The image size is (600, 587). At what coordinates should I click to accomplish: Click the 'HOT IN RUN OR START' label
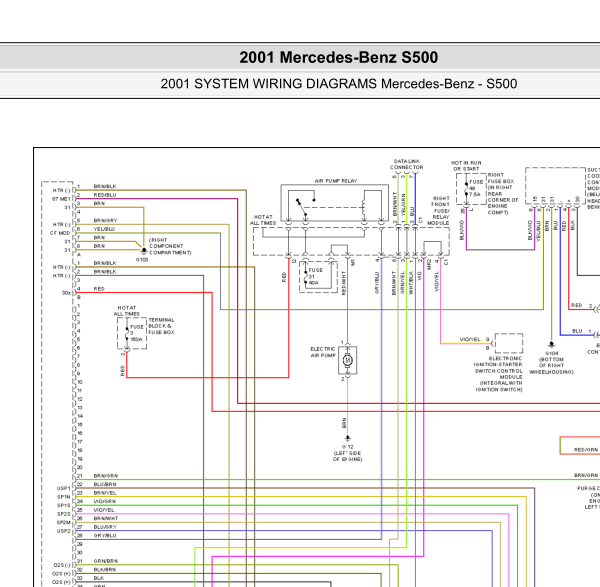click(x=466, y=166)
